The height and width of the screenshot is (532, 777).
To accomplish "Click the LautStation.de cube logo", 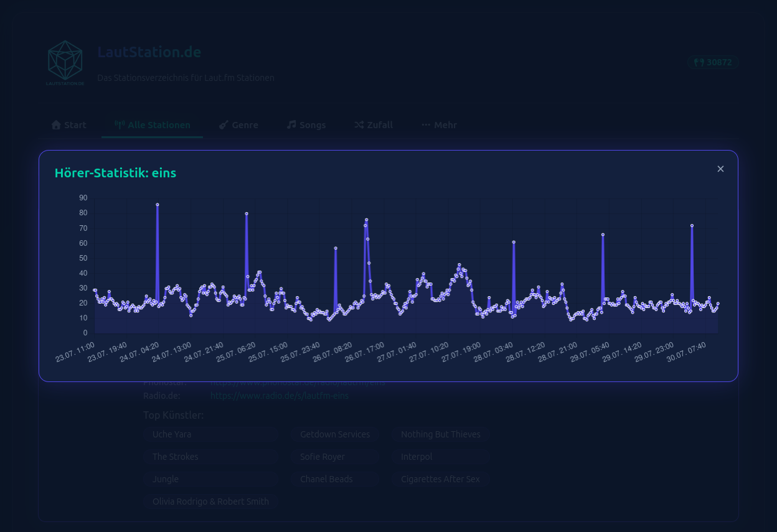I will point(65,63).
